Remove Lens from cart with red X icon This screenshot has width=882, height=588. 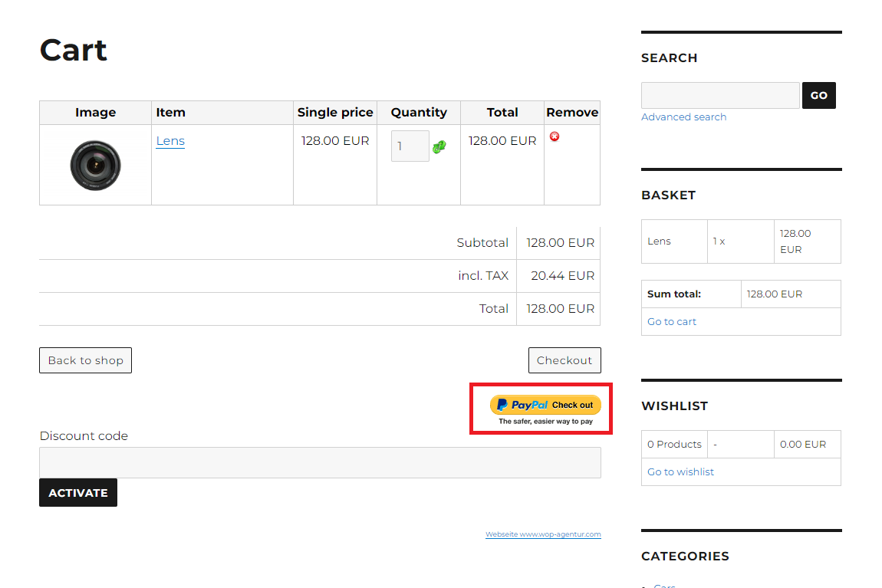pyautogui.click(x=555, y=136)
